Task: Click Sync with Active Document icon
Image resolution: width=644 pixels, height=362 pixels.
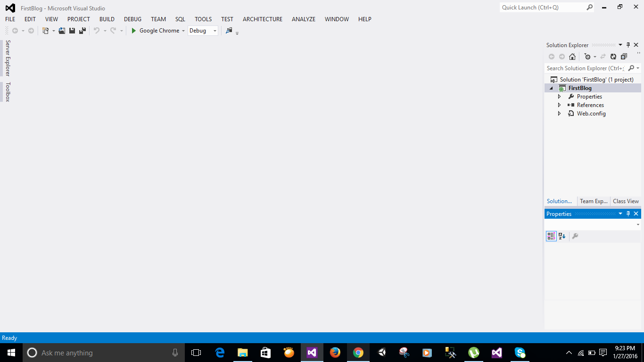Action: 603,57
